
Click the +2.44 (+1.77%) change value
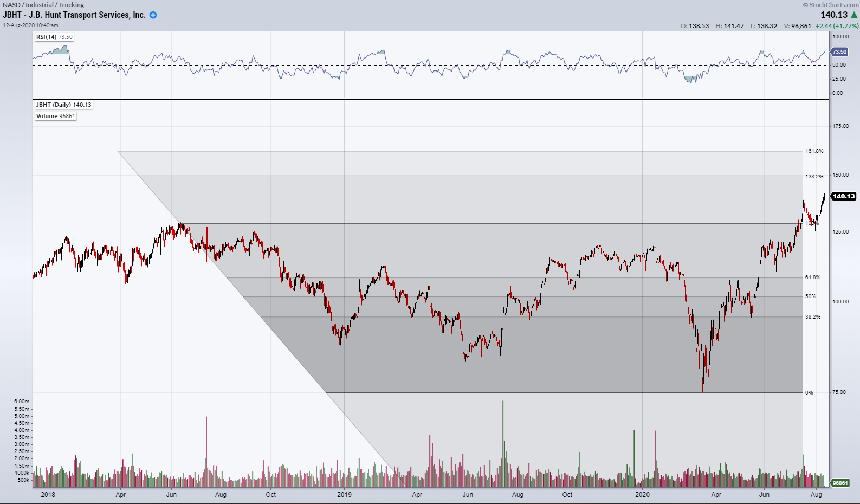(x=837, y=26)
